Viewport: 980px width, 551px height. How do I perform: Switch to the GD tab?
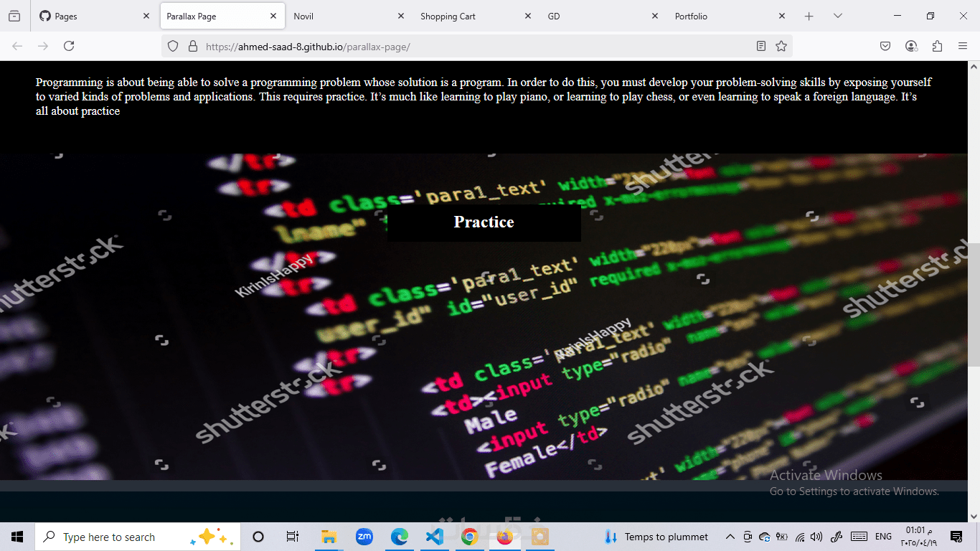click(x=603, y=16)
